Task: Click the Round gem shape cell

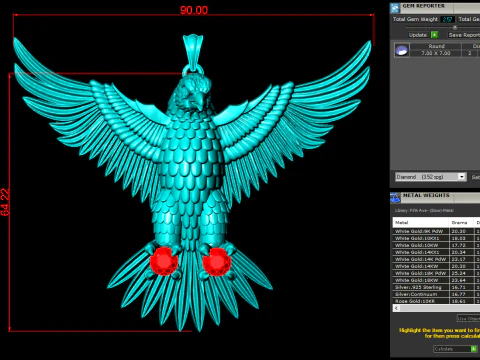Action: coord(436,46)
